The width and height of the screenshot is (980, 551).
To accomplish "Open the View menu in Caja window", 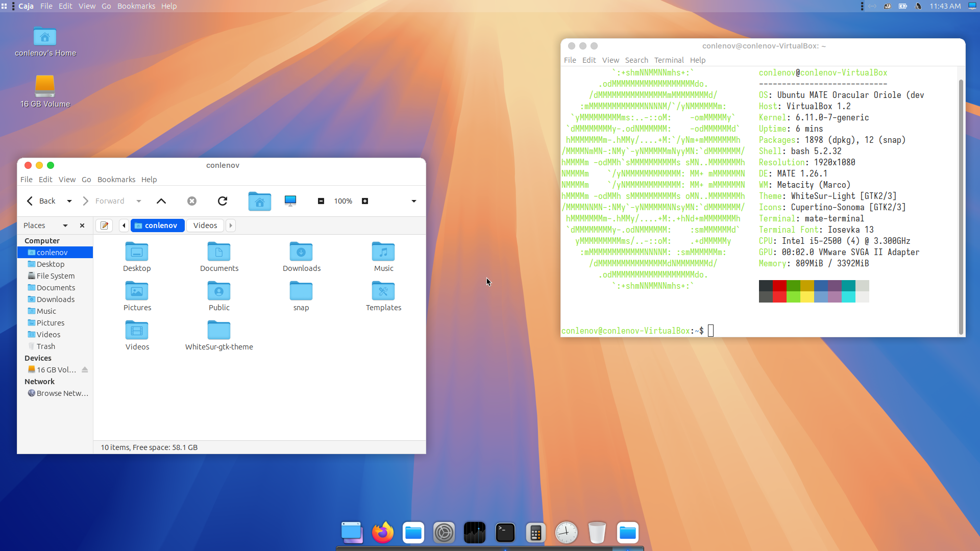I will point(67,180).
